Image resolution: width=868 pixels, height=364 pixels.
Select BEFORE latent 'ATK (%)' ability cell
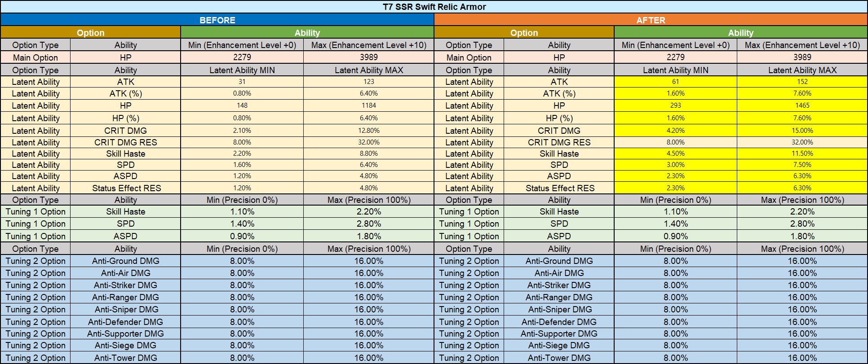126,93
